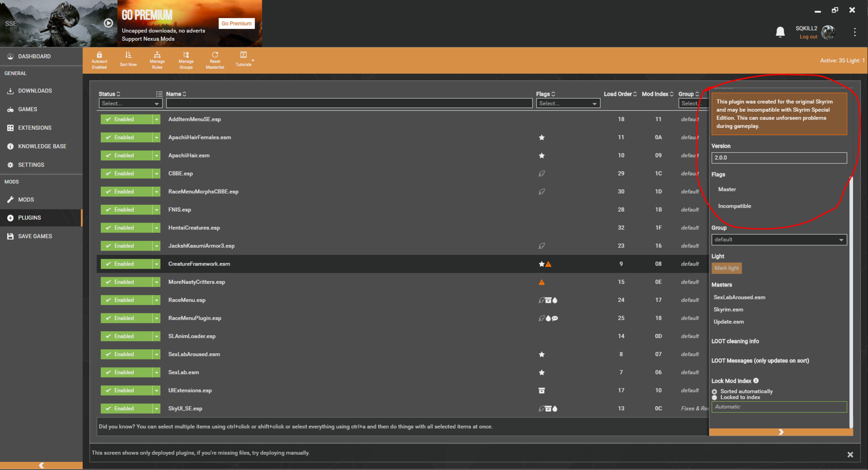Click Reset Masterlist icon
The width and height of the screenshot is (868, 470).
point(215,55)
